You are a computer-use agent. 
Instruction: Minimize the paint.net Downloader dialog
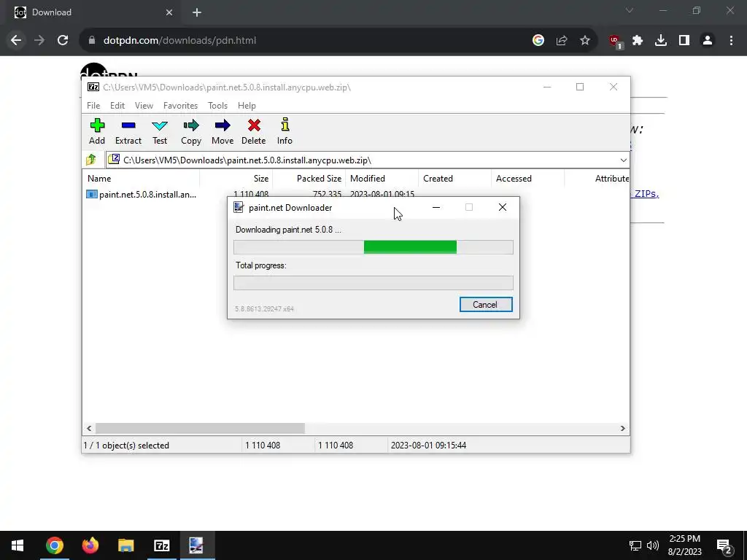click(x=436, y=207)
